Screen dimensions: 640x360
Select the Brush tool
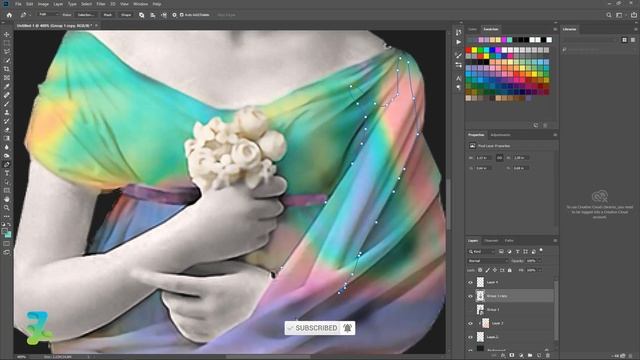pos(7,104)
